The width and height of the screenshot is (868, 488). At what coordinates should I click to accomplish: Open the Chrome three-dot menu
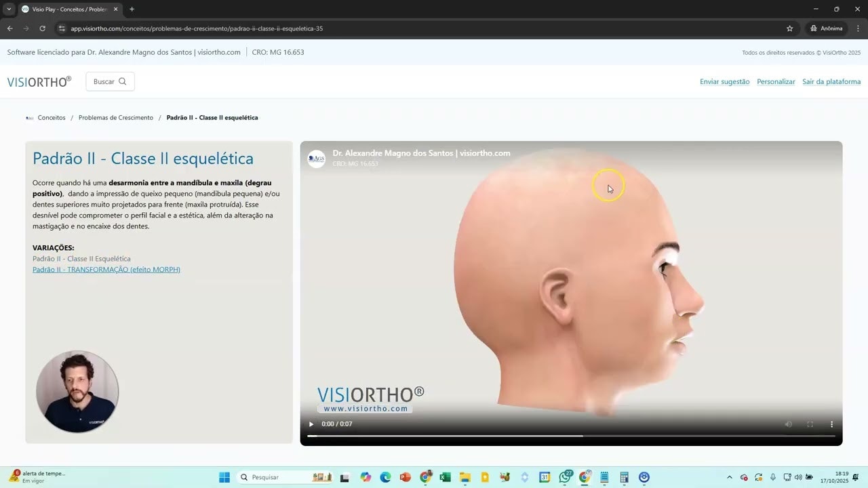(x=858, y=28)
